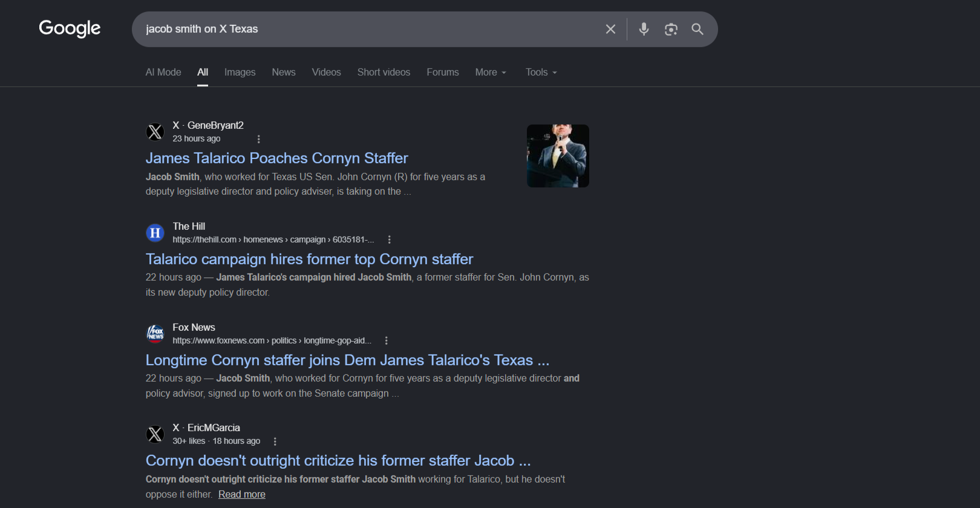The height and width of the screenshot is (508, 980).
Task: Click the thumbnail photo of the man speaking
Action: (558, 156)
